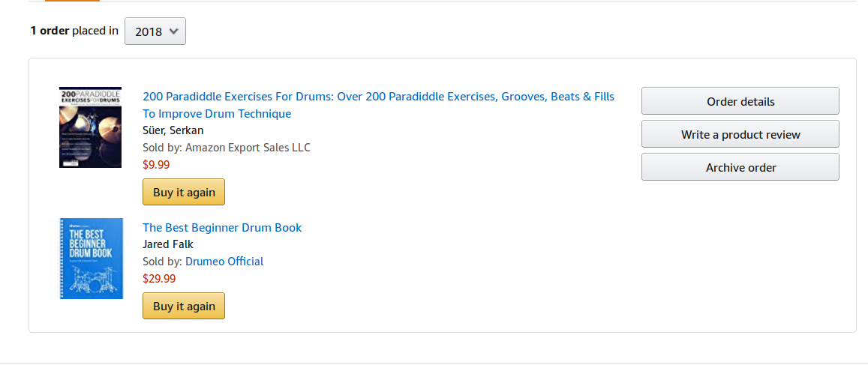
Task: Buy the Paradiddle Exercises book again
Action: (184, 192)
